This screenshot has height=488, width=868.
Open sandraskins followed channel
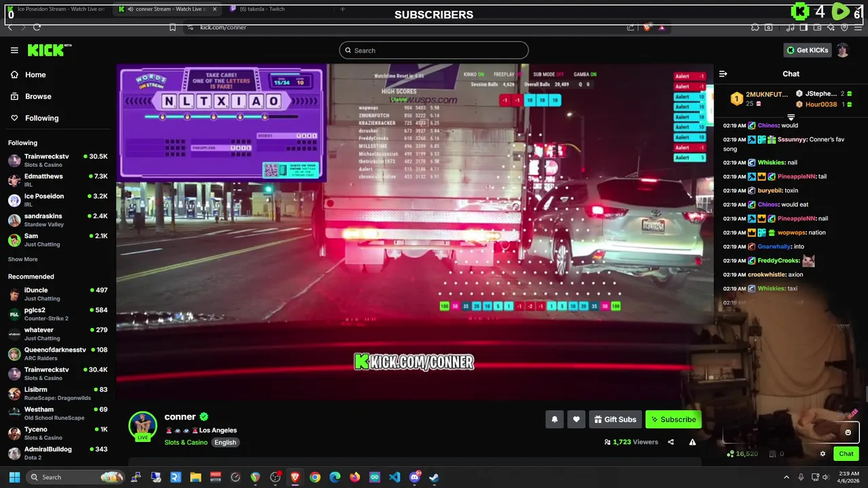pyautogui.click(x=58, y=220)
